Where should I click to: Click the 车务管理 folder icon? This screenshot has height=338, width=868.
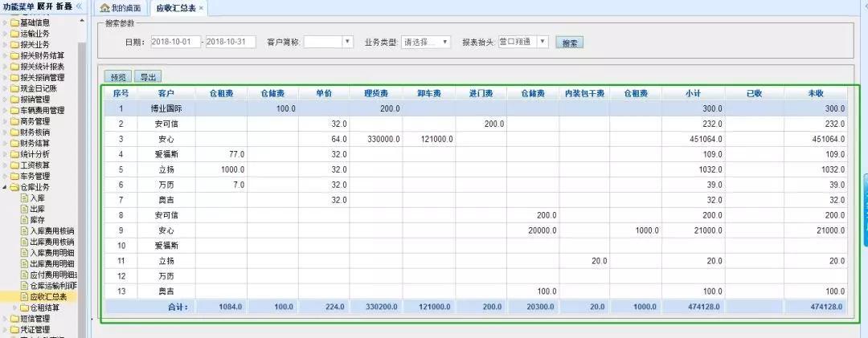pyautogui.click(x=14, y=176)
